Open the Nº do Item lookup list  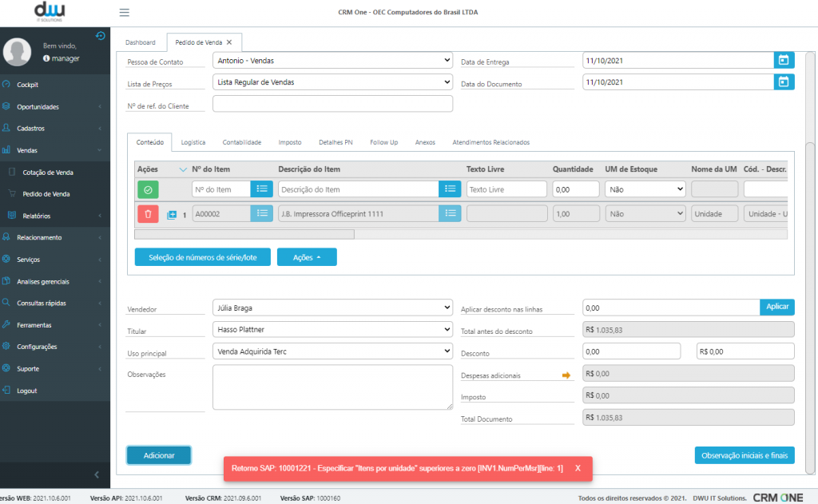point(261,189)
